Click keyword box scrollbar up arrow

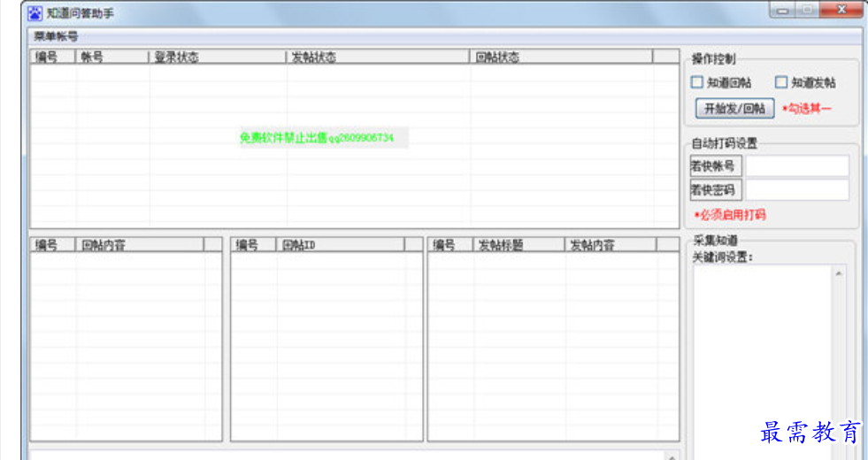[839, 273]
